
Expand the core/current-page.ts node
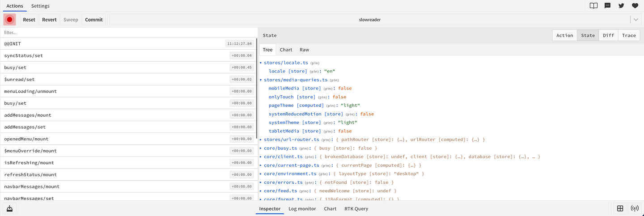(x=261, y=165)
